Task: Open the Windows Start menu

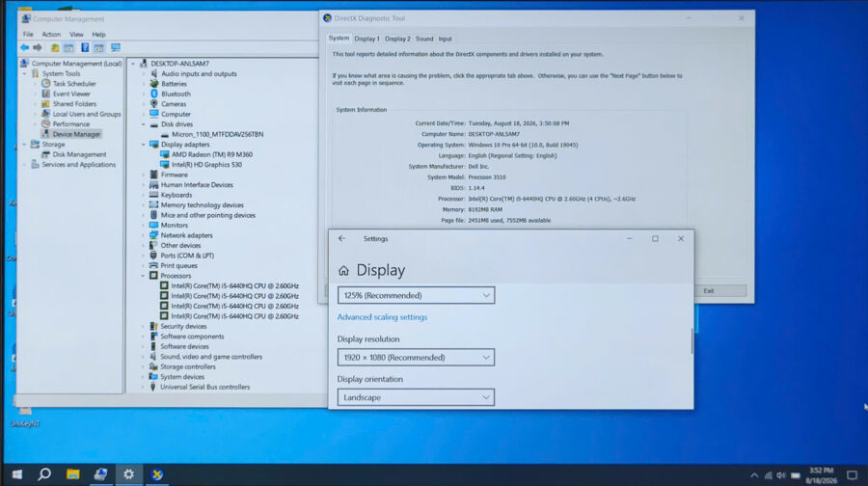Action: pyautogui.click(x=17, y=474)
